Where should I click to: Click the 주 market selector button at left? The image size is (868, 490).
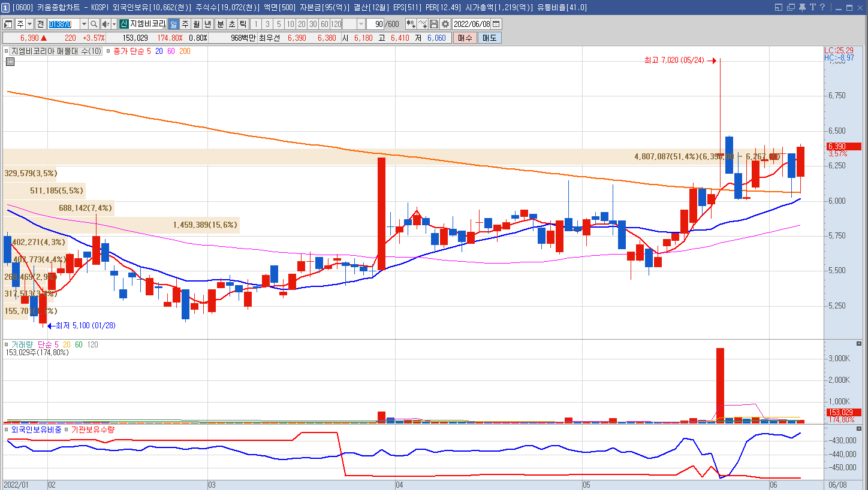(x=20, y=24)
